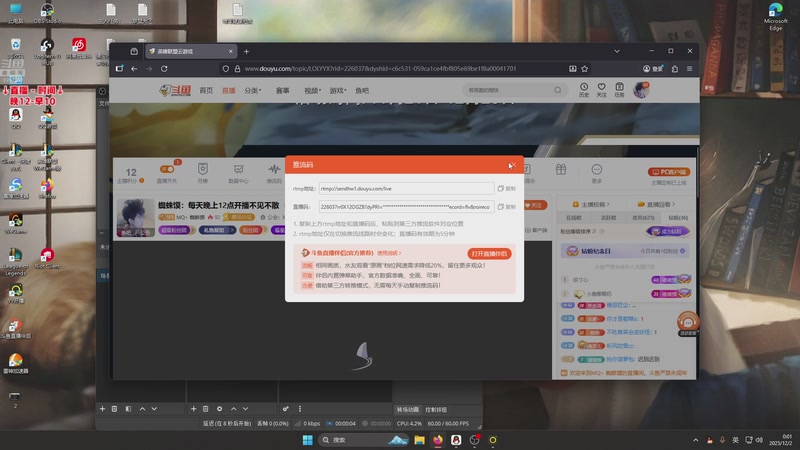Open the Firefox extensions icon
800x450 pixels.
click(674, 68)
